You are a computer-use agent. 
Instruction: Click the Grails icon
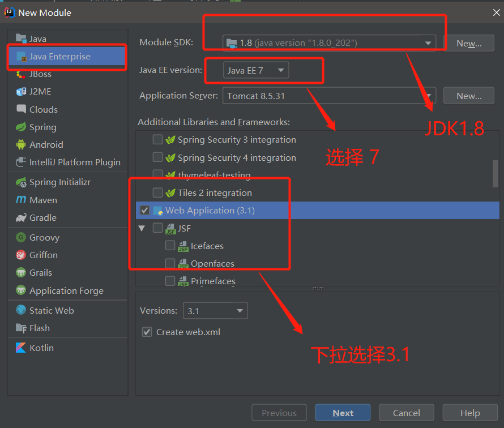(x=21, y=273)
